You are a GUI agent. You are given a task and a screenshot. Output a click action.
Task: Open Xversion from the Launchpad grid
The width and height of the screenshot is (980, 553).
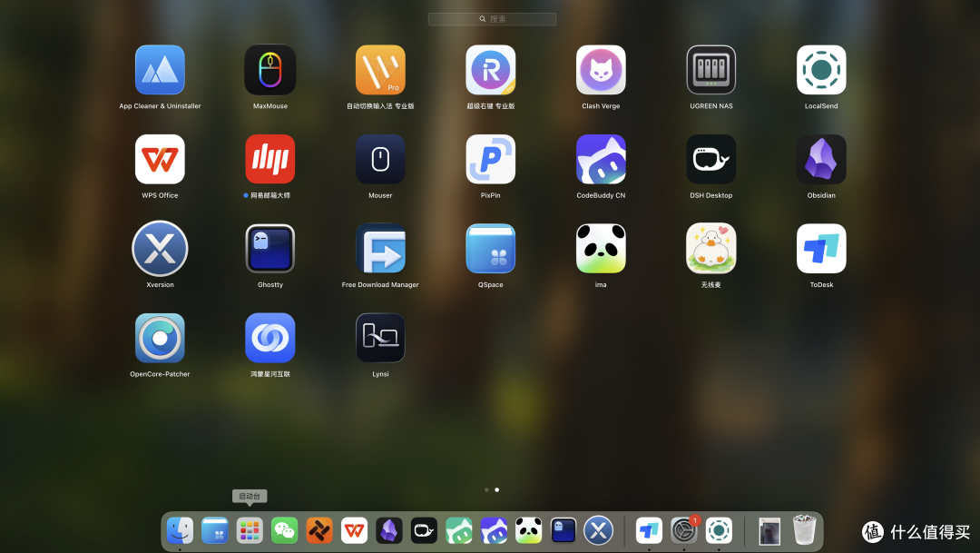point(160,249)
